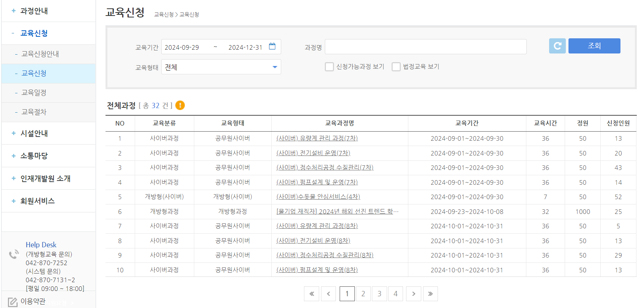Click 신청인원 value 52 in row 5
This screenshot has height=308, width=644.
[x=618, y=197]
